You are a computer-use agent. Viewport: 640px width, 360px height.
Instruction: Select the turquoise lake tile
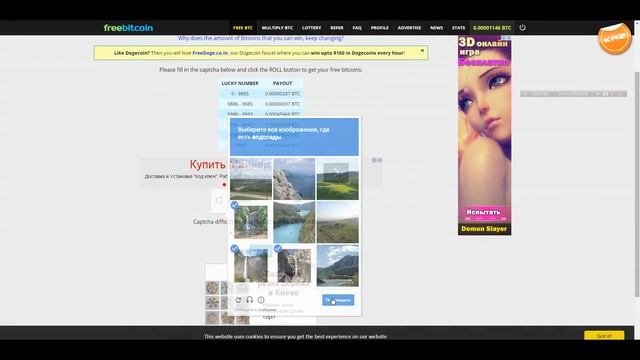[294, 222]
